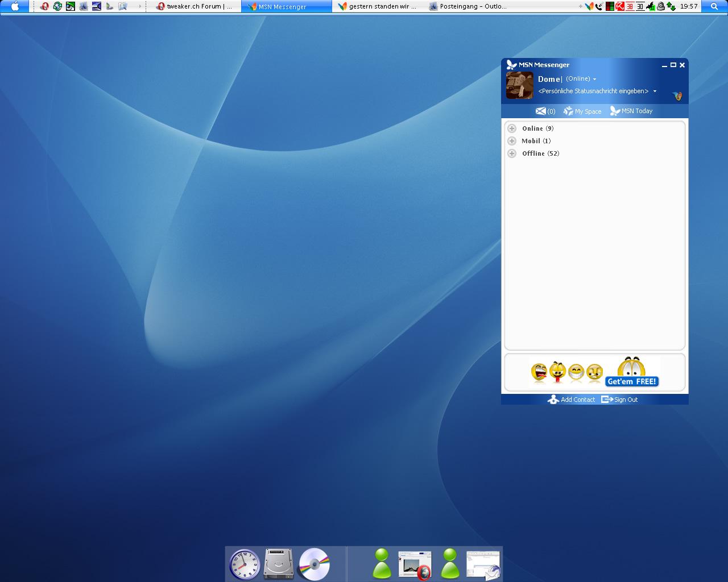
Task: Switch to Posteingang Outlook taskbar window
Action: pos(468,7)
